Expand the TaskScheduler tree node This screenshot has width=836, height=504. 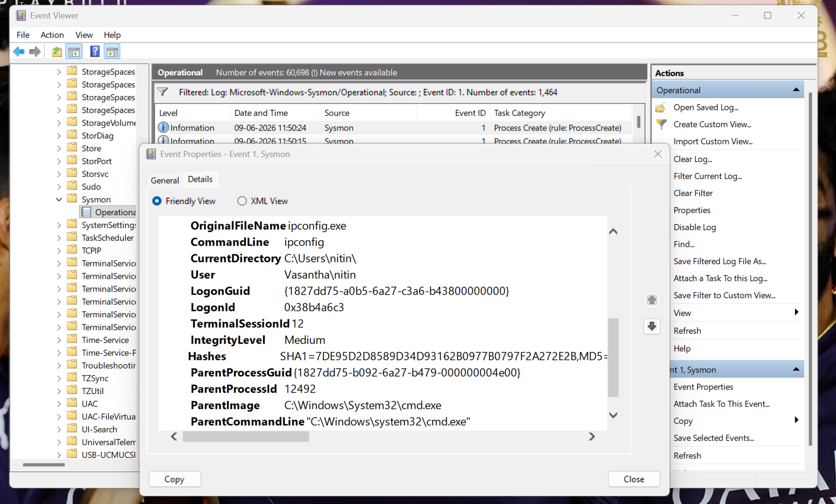click(59, 238)
